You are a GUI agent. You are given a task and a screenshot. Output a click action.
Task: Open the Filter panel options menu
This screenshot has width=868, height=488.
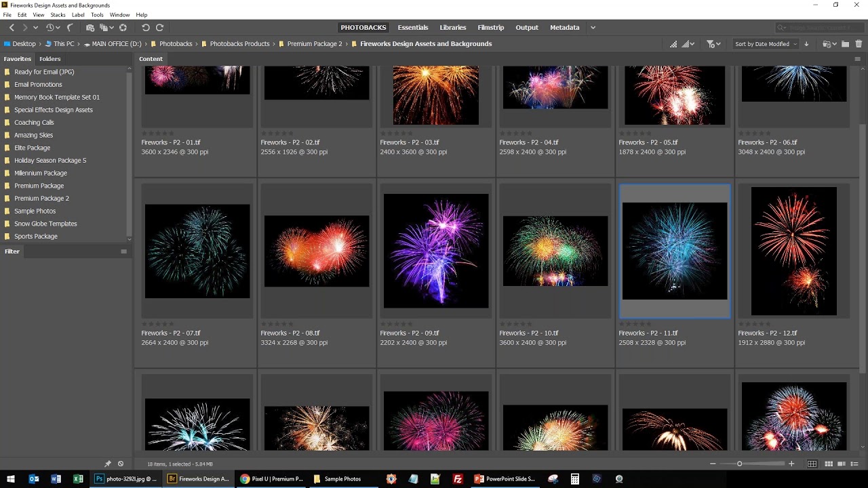point(123,251)
